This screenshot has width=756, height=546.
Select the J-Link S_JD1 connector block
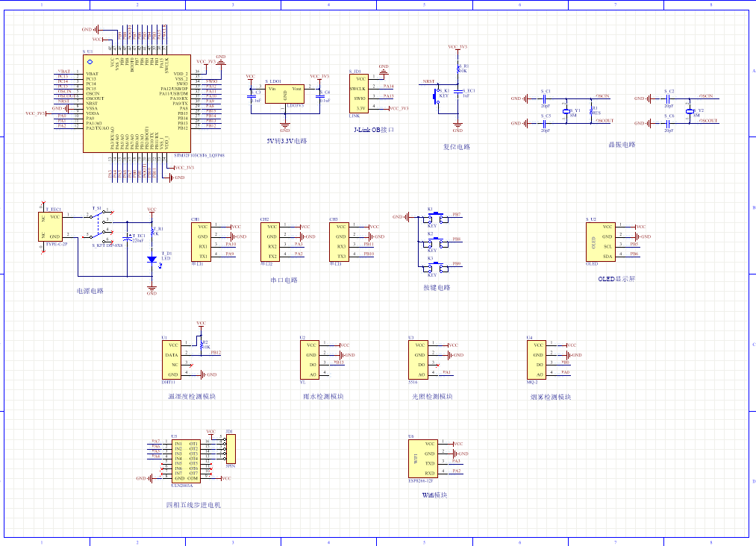359,92
